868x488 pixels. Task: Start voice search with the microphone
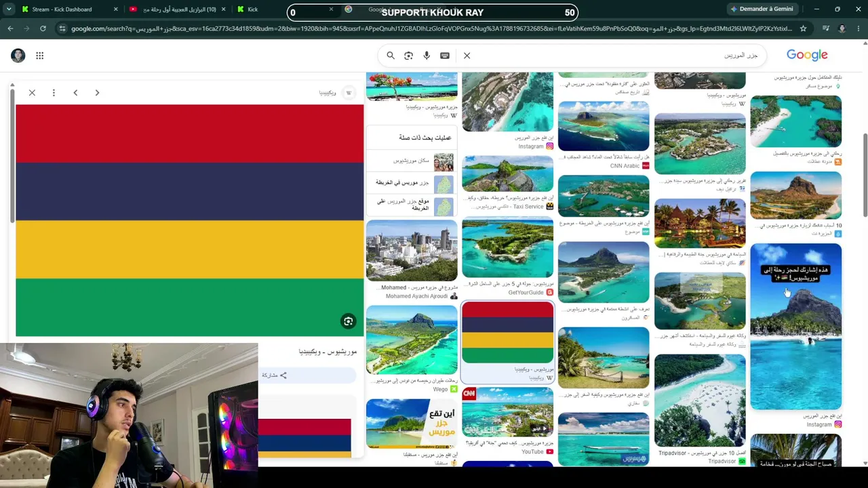coord(427,56)
